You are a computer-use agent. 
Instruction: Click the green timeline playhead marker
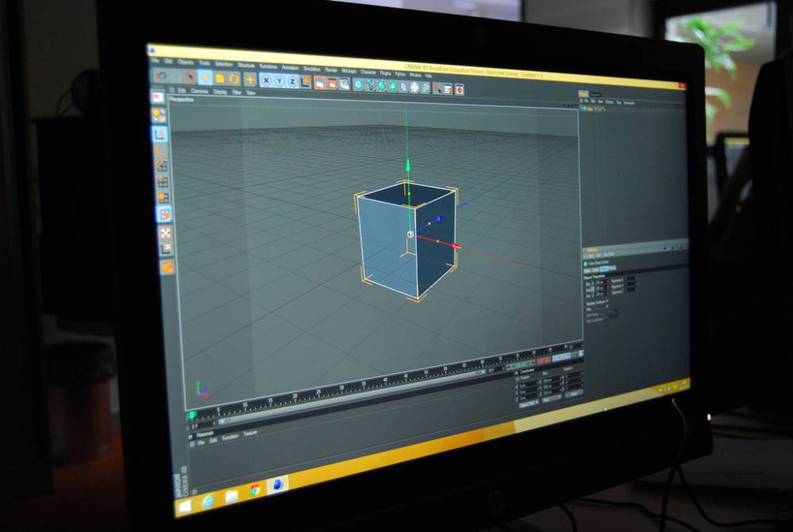tap(192, 415)
